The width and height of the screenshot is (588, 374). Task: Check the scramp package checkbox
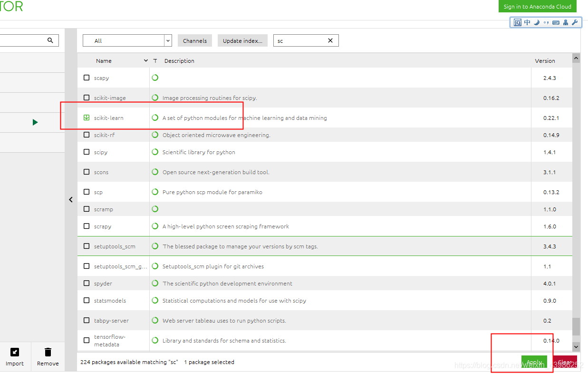pos(87,209)
